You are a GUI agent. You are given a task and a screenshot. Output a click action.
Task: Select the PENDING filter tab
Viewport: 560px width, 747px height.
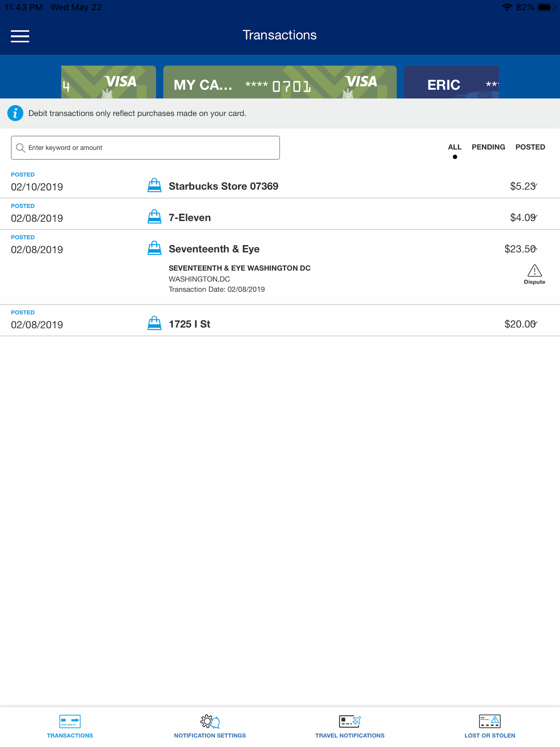click(488, 147)
